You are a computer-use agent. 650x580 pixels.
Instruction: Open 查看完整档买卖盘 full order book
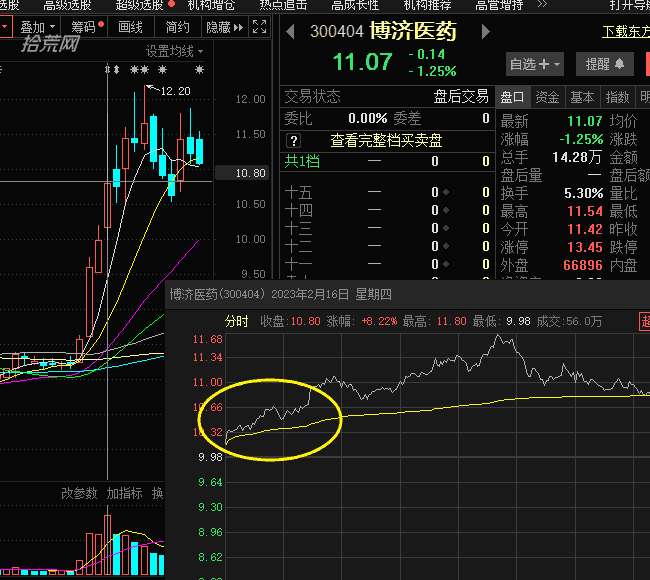tap(386, 141)
